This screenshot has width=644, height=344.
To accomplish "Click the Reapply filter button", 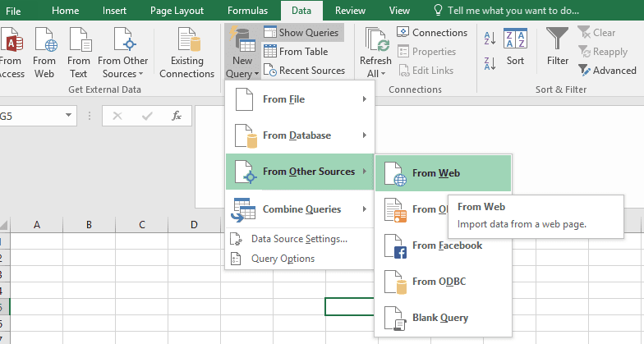I will pyautogui.click(x=603, y=51).
